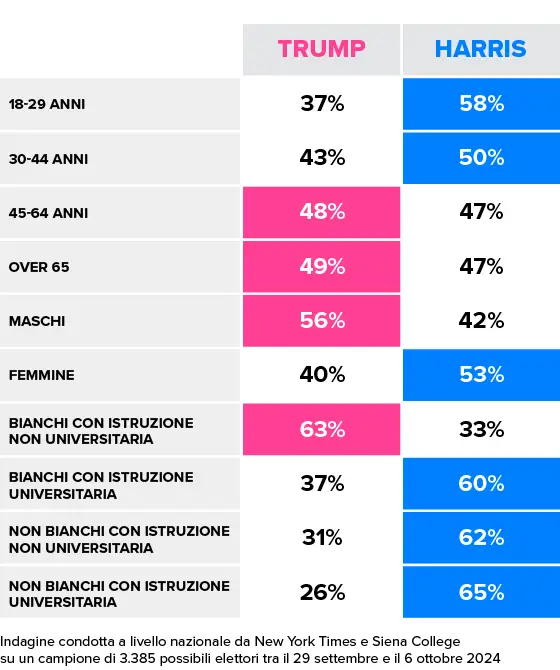560x670 pixels.
Task: Click the 63% Trump pink cell
Action: tap(321, 429)
